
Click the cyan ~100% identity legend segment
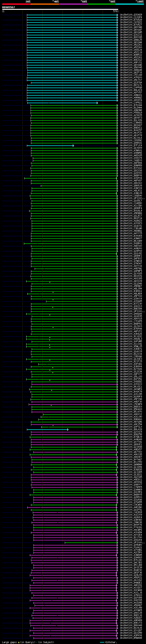(x=130, y=4)
